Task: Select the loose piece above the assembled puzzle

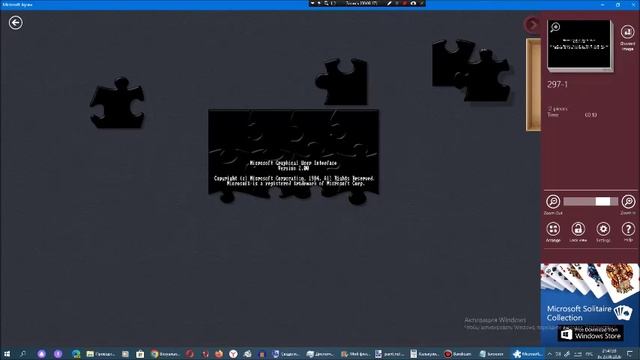Action: (342, 82)
